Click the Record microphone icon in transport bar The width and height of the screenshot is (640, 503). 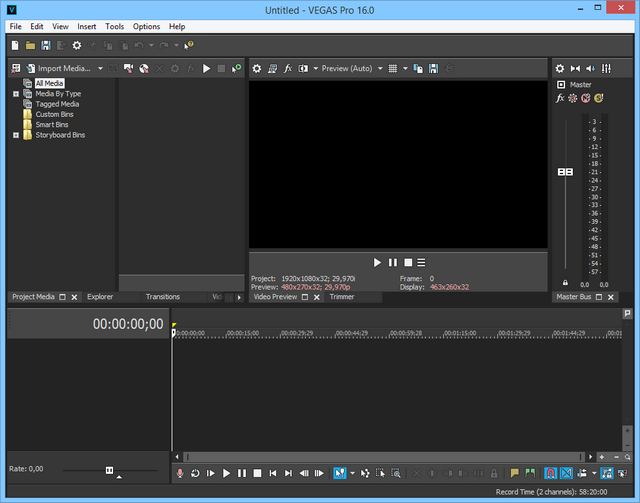pos(180,473)
